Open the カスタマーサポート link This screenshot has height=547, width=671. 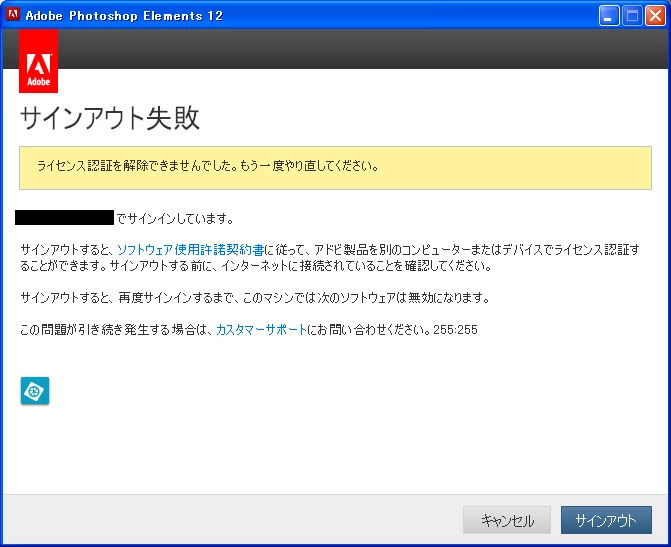[261, 330]
